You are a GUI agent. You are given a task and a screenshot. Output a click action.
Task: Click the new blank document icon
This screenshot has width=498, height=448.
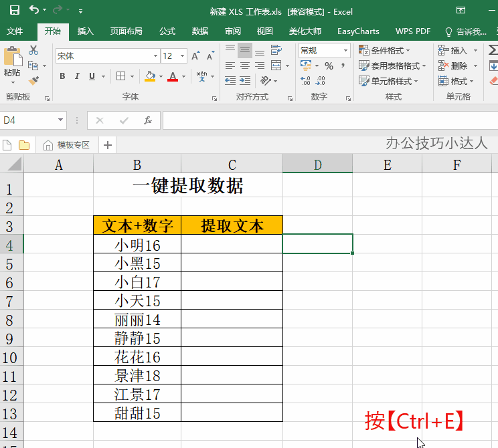pos(7,145)
